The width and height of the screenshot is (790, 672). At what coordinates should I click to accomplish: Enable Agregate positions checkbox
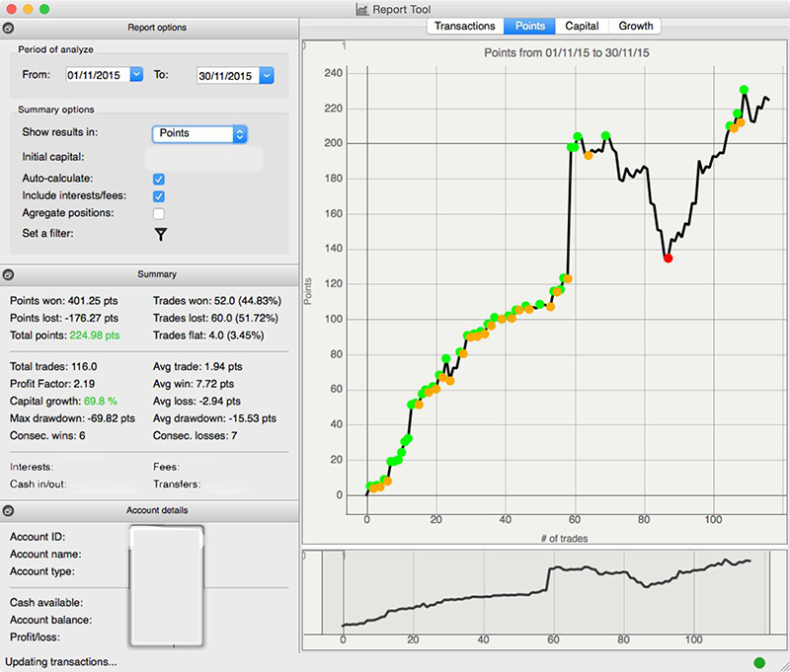point(158,213)
